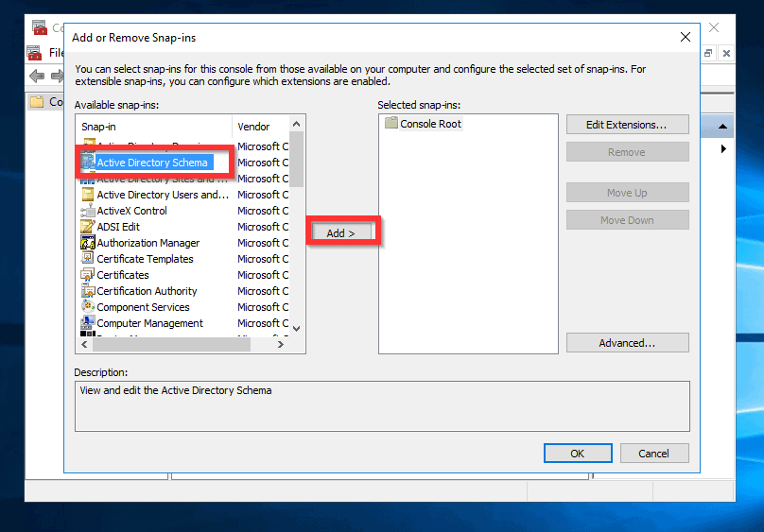This screenshot has width=764, height=532.
Task: Close the inner console child window
Action: point(726,53)
